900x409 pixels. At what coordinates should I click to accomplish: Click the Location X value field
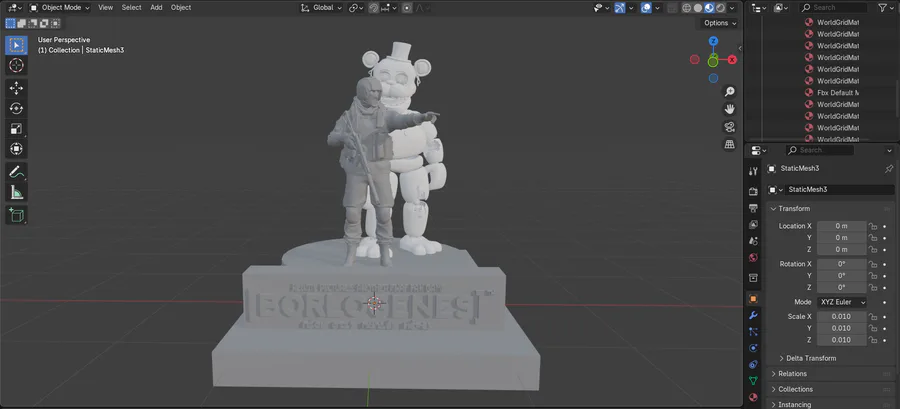click(x=841, y=226)
